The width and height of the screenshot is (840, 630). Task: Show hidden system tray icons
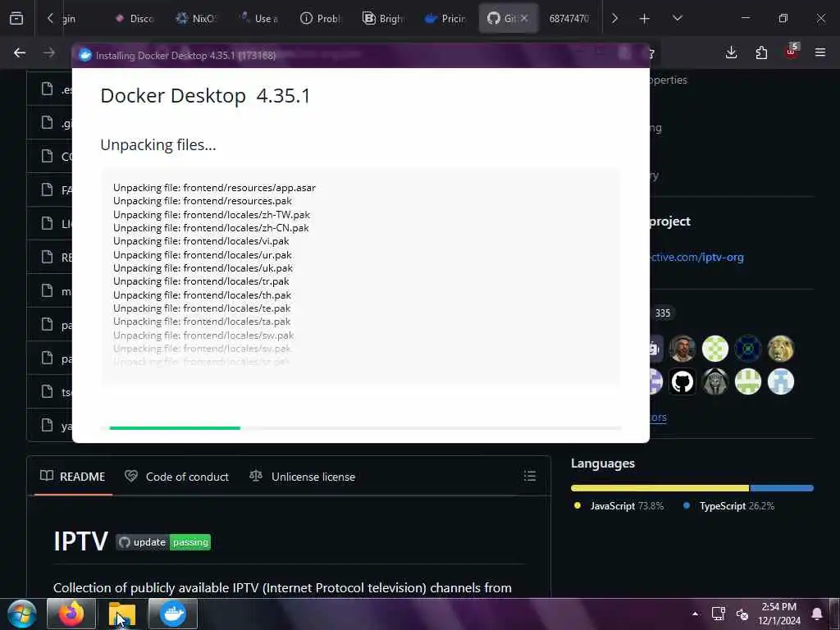click(695, 614)
